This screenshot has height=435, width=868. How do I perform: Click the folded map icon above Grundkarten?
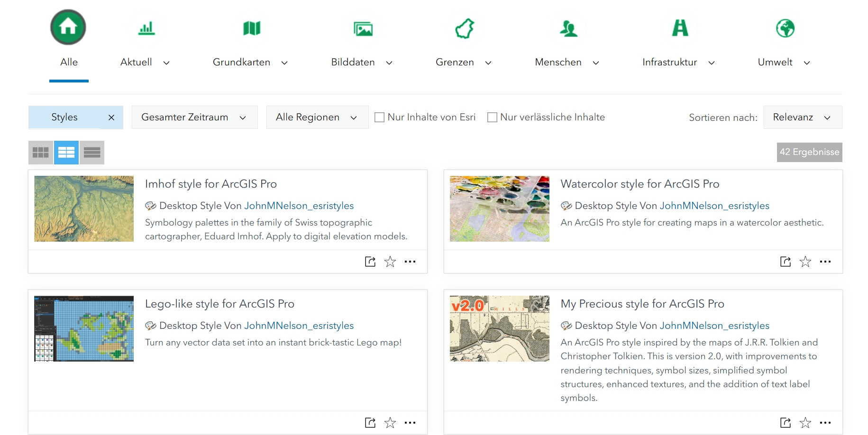tap(252, 28)
